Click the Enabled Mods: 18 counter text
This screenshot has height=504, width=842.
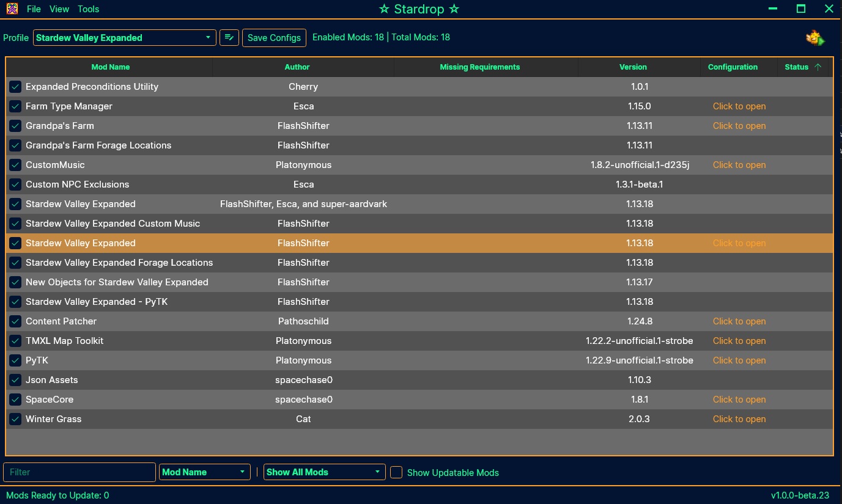(x=348, y=37)
